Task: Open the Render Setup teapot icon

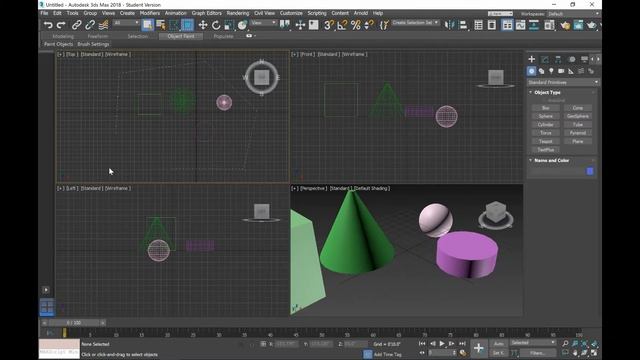Action: click(x=565, y=25)
